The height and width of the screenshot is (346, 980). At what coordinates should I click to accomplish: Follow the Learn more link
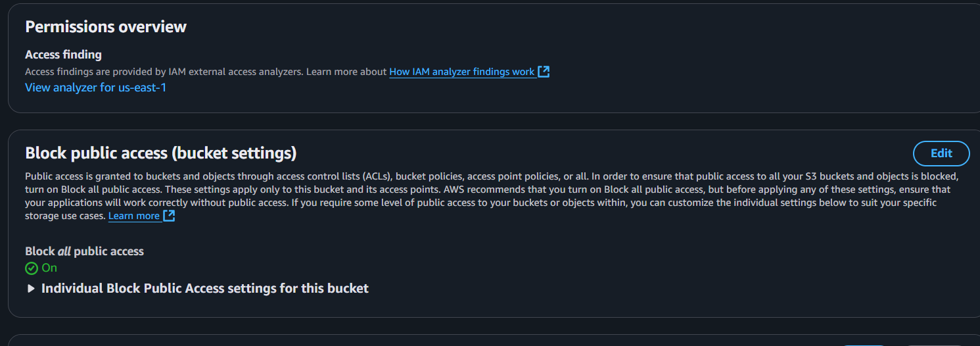tap(134, 216)
